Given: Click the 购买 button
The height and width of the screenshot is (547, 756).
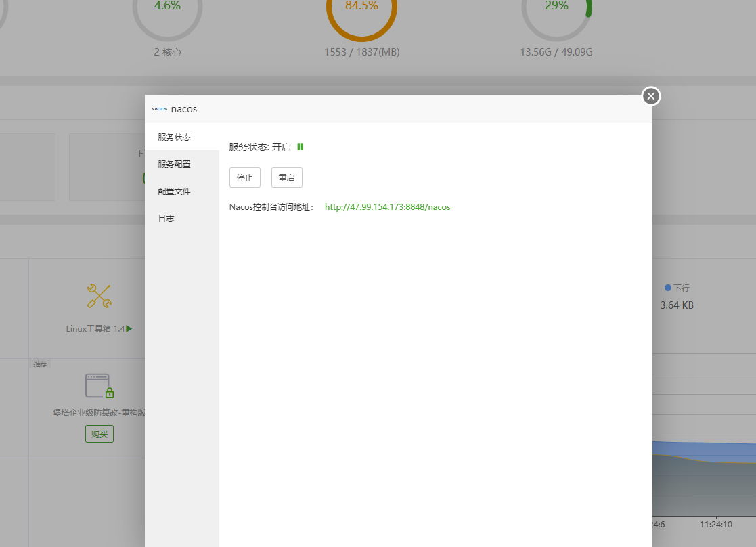Looking at the screenshot, I should [x=99, y=434].
